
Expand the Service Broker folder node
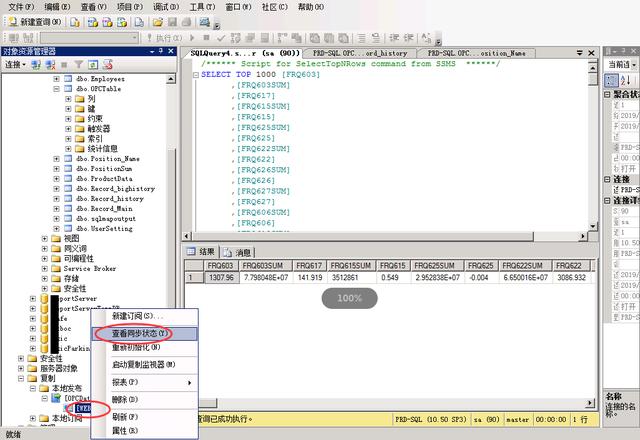(45, 268)
